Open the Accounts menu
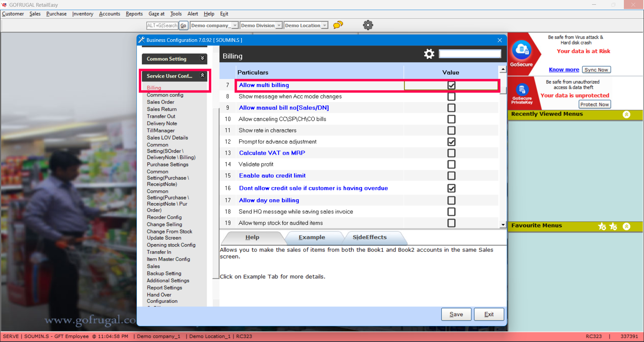The width and height of the screenshot is (644, 342). (x=109, y=14)
